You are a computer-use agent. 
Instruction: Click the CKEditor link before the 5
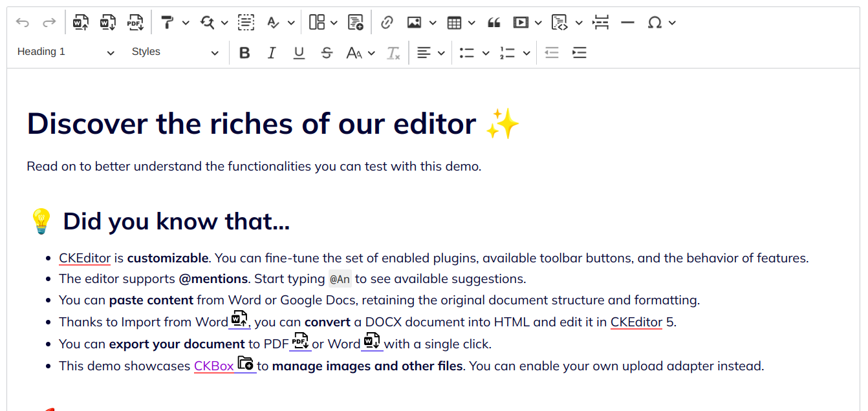coord(636,322)
